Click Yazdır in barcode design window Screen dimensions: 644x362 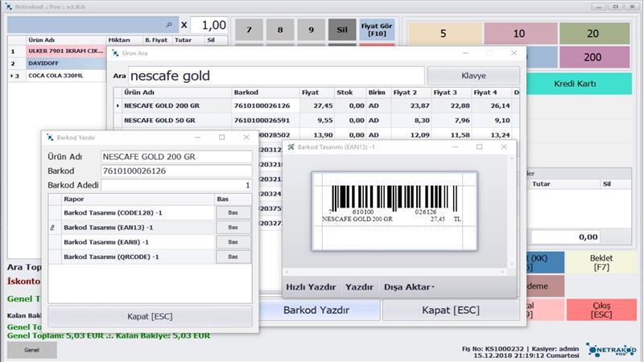[359, 287]
